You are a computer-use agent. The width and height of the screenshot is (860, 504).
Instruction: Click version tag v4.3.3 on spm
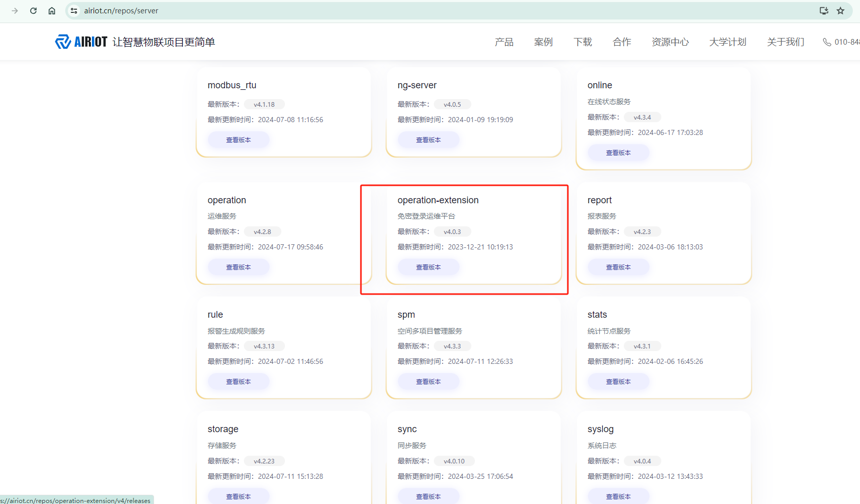point(452,346)
